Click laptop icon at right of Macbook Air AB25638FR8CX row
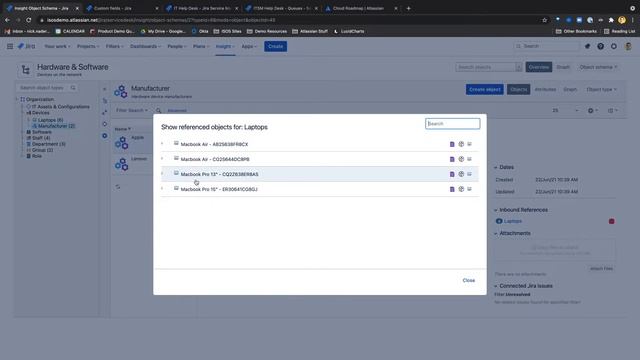This screenshot has width=640, height=360. (x=469, y=144)
